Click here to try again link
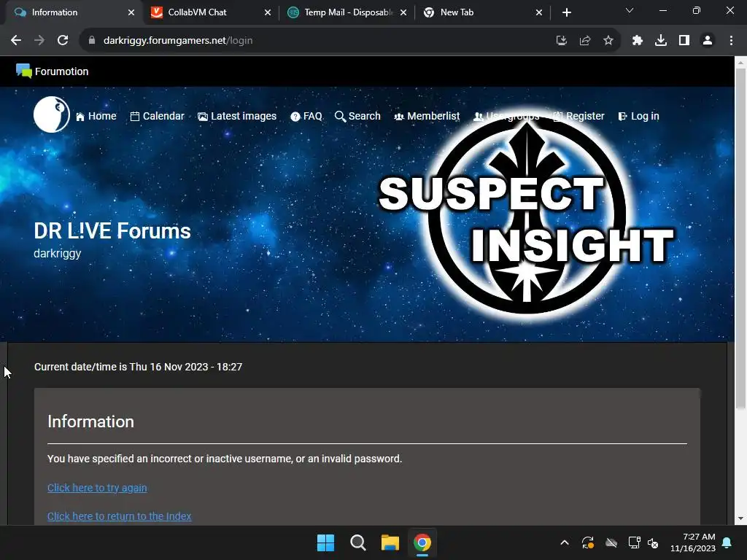The image size is (747, 560). pyautogui.click(x=97, y=488)
